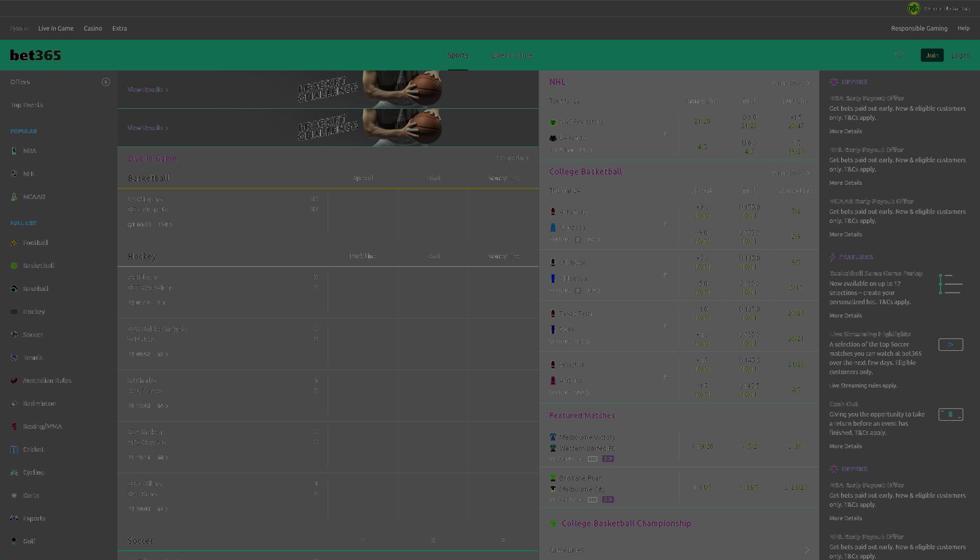980x560 pixels.
Task: Favorite the NAS Predators vs LA Kings game
Action: (x=665, y=134)
